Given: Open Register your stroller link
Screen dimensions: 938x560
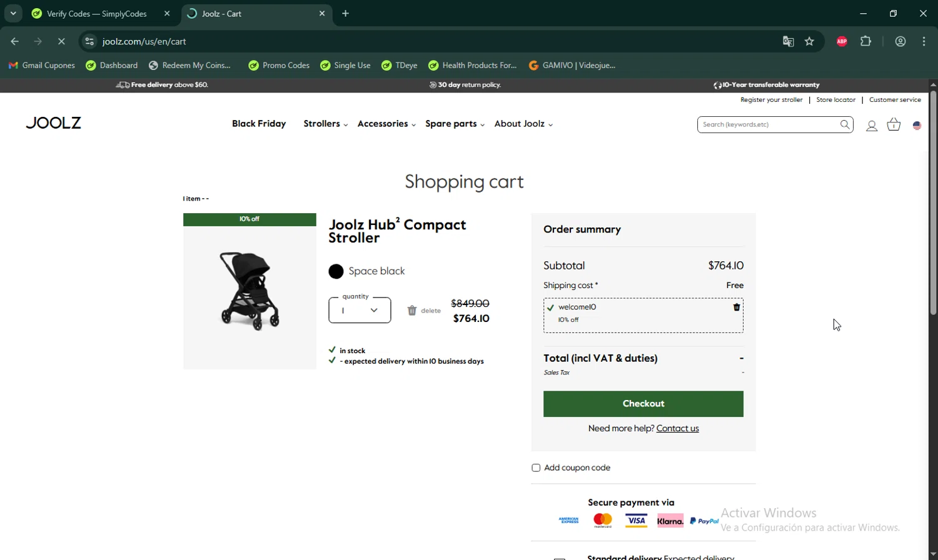Looking at the screenshot, I should [771, 100].
